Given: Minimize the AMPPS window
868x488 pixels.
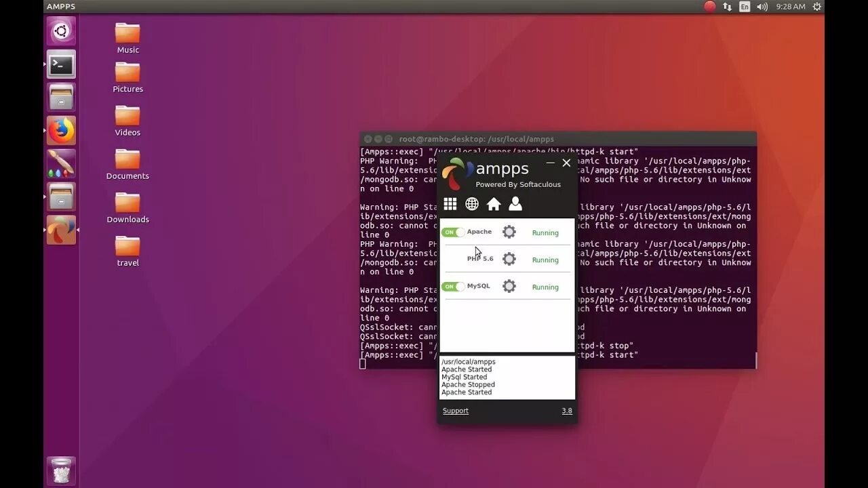Looking at the screenshot, I should point(550,163).
